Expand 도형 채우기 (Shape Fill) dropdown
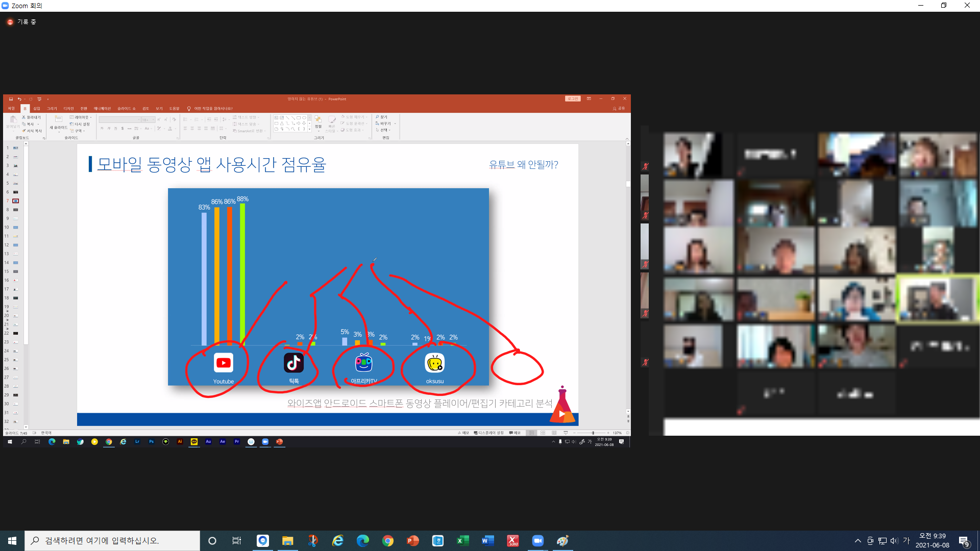 click(x=354, y=117)
